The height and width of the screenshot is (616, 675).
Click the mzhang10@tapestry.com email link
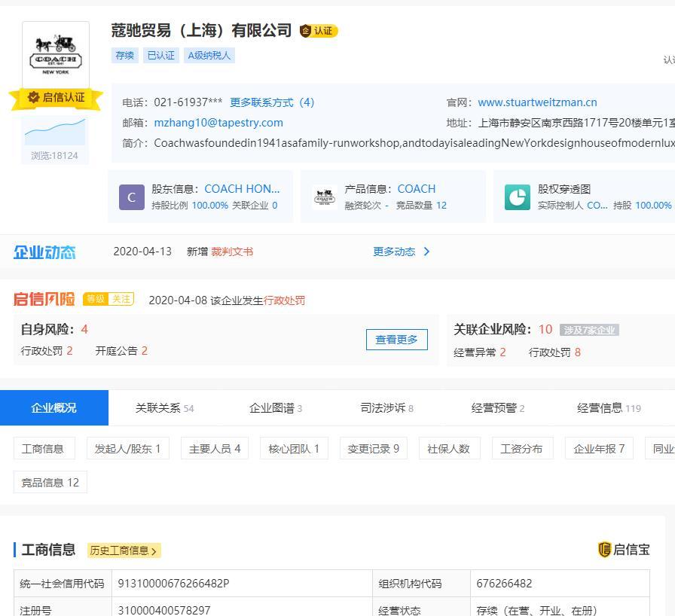coord(218,123)
